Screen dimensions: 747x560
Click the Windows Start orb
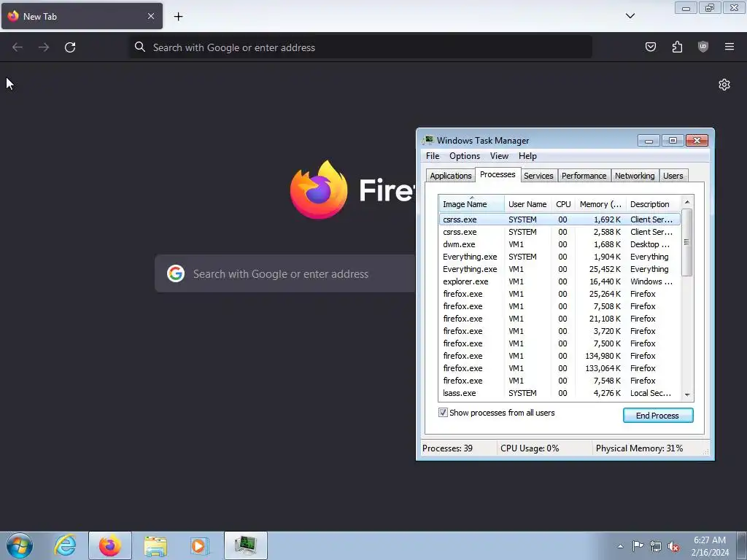[20, 545]
